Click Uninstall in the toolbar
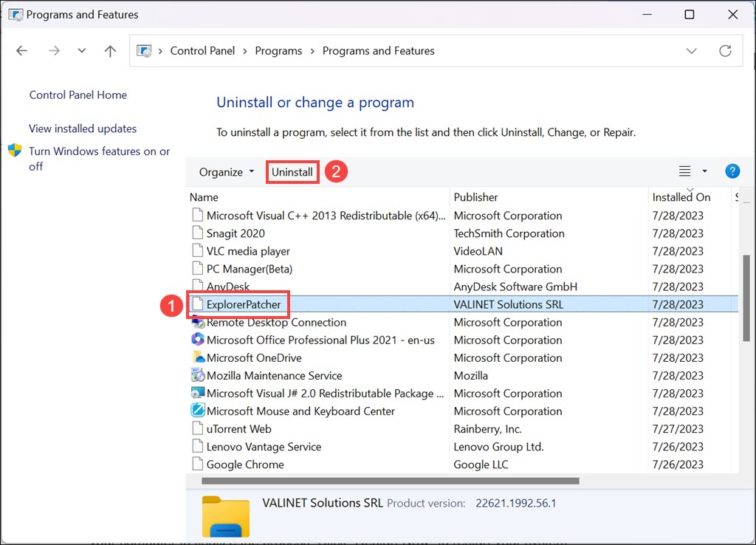The image size is (756, 545). coord(292,172)
